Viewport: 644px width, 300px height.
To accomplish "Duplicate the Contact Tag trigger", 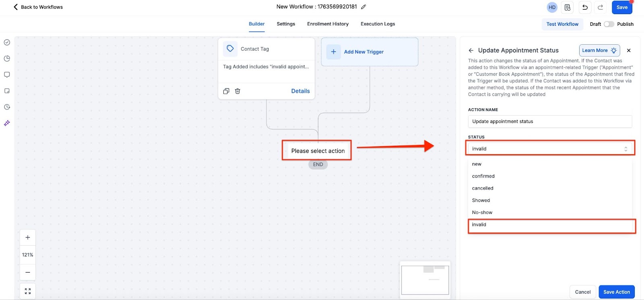I will (226, 91).
